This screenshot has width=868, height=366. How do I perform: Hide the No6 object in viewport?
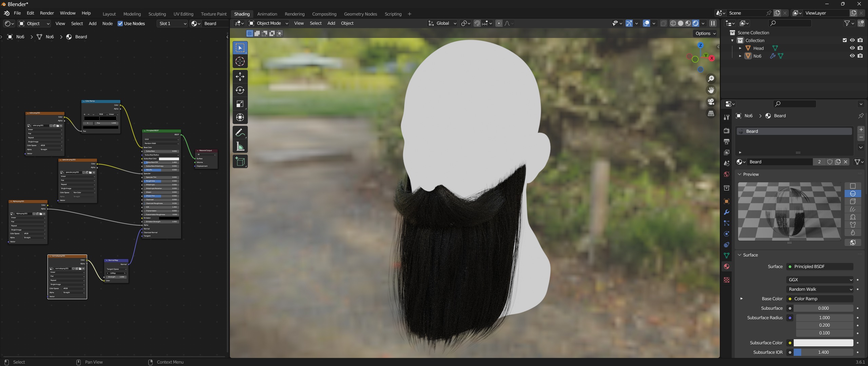pyautogui.click(x=852, y=56)
